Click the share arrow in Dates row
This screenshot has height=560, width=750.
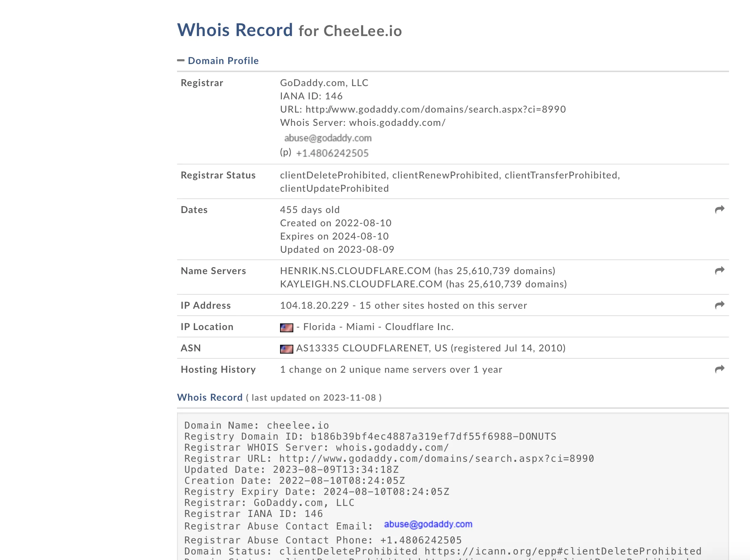pyautogui.click(x=719, y=209)
